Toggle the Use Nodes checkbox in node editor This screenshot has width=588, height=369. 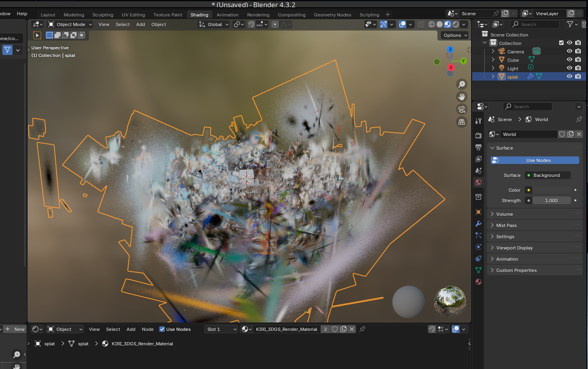click(x=162, y=329)
